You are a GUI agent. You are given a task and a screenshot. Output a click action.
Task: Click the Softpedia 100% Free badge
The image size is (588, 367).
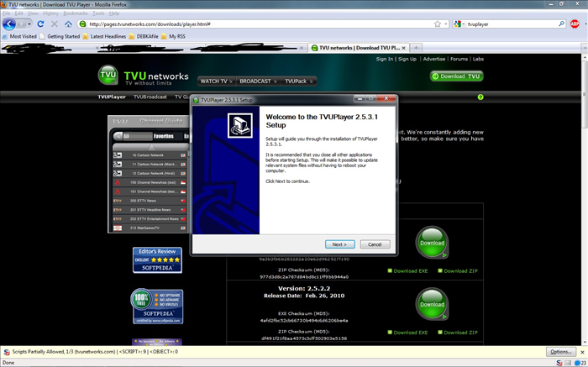click(157, 307)
